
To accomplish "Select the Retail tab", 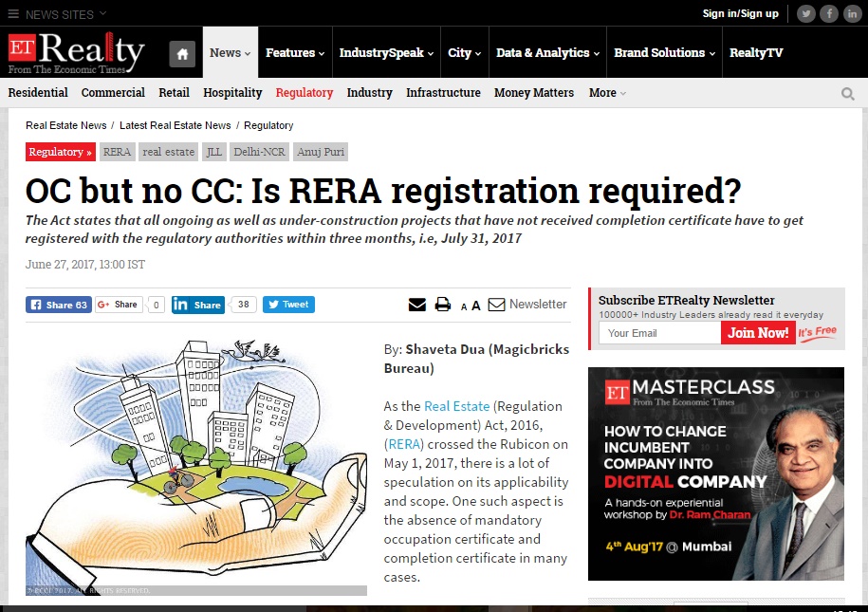I will (x=174, y=93).
